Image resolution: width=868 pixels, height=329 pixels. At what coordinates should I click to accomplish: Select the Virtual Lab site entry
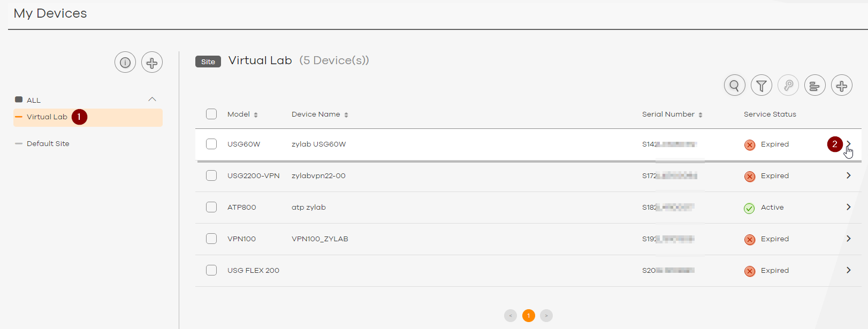pyautogui.click(x=47, y=117)
